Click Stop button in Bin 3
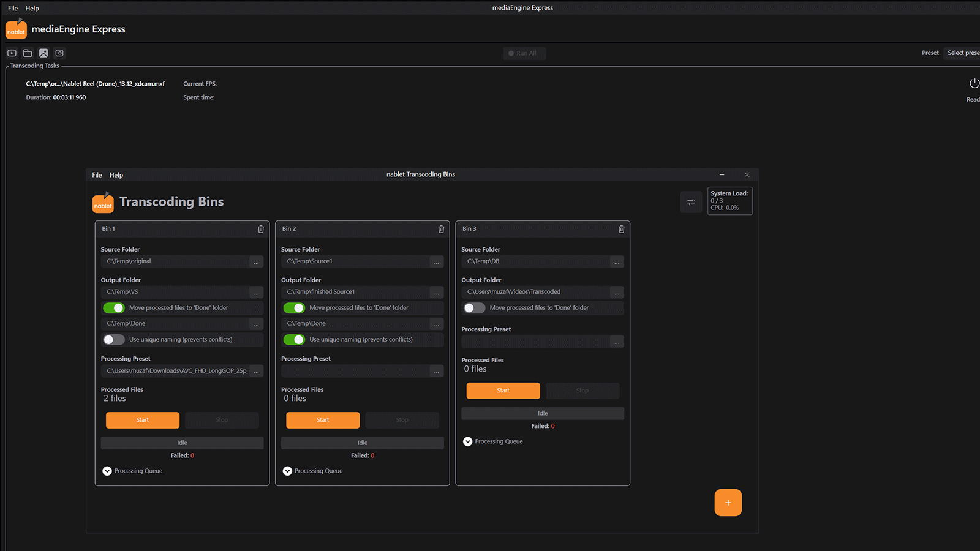The height and width of the screenshot is (551, 980). 582,391
